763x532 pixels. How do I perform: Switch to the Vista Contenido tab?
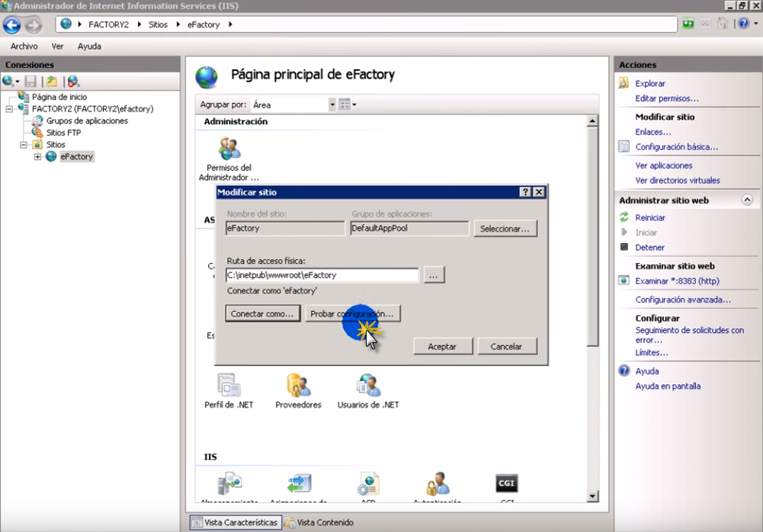click(319, 522)
